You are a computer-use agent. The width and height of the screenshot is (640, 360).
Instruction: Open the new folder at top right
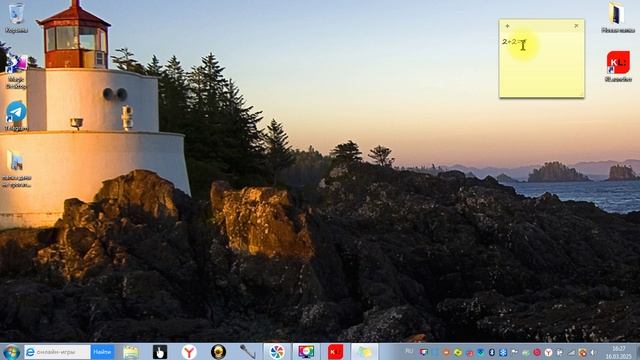618,18
